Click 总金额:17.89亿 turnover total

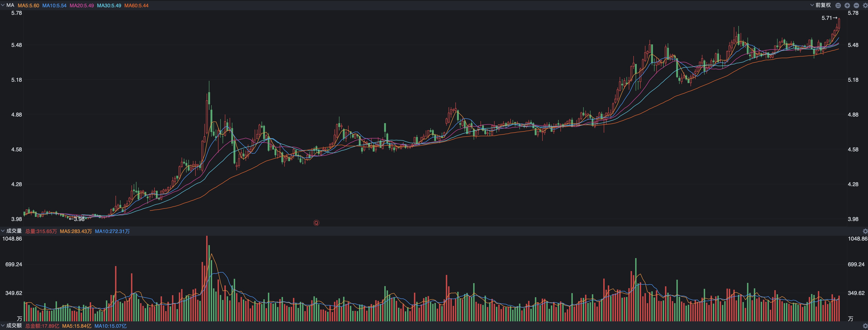[42, 326]
